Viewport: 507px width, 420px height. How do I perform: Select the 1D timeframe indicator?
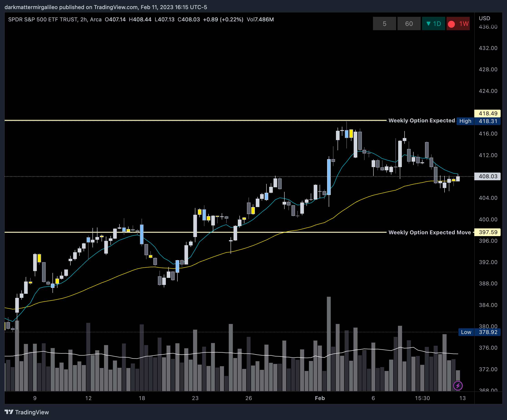(434, 24)
